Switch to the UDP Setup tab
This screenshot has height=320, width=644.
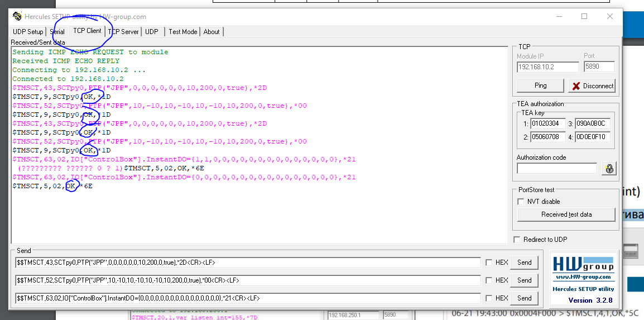[28, 32]
